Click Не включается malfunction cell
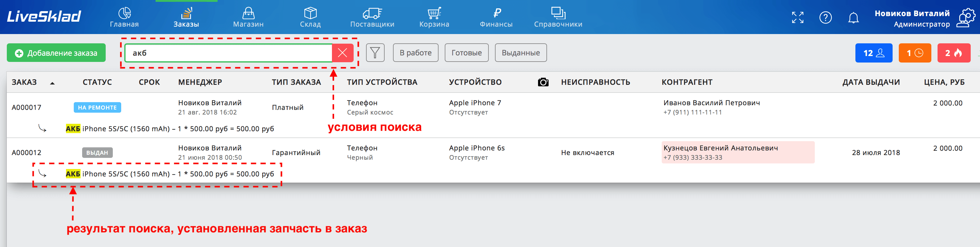 [x=588, y=153]
